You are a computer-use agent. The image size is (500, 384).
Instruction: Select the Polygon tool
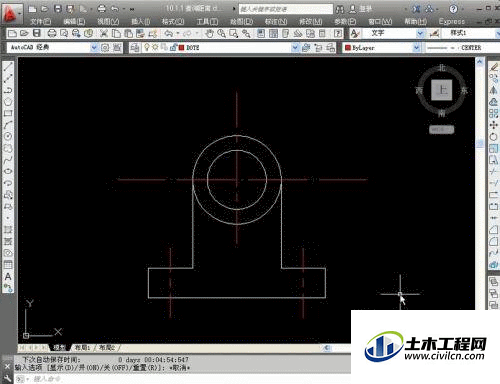click(x=8, y=102)
